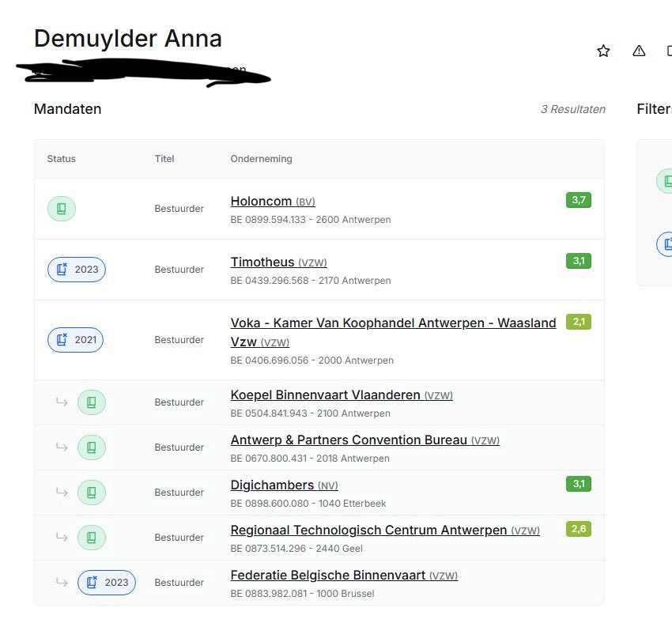Viewport: 672px width, 623px height.
Task: Click Bestuurder title in Timotheus row
Action: pyautogui.click(x=179, y=270)
